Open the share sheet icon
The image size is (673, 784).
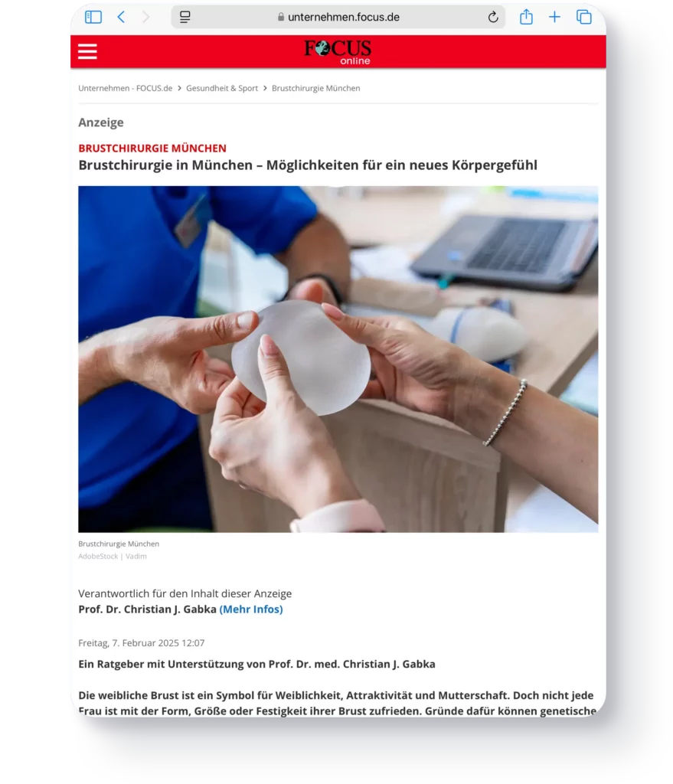pyautogui.click(x=526, y=17)
